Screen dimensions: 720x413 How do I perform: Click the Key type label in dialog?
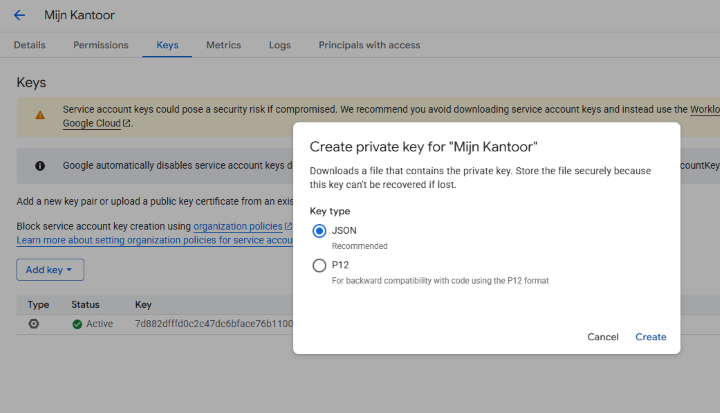[330, 211]
